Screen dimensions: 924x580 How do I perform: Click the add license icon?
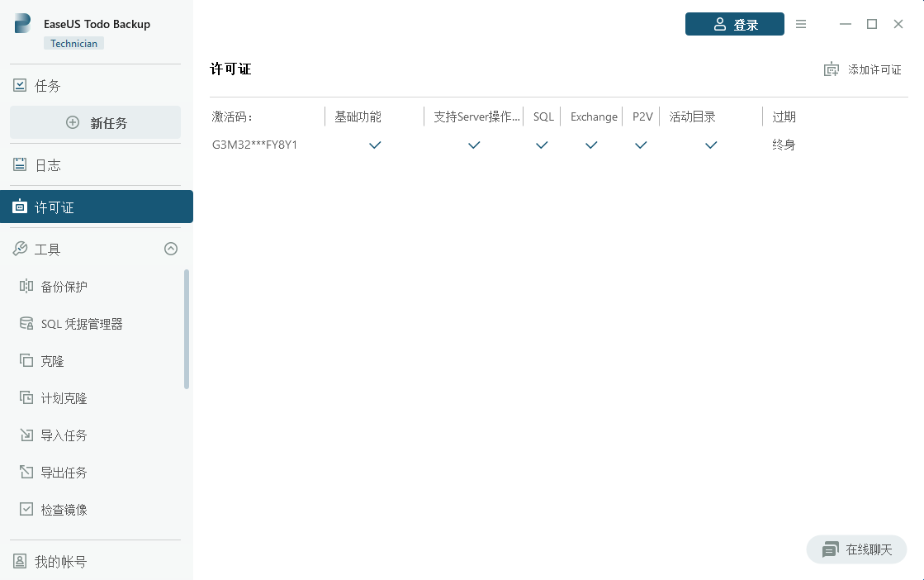(832, 70)
